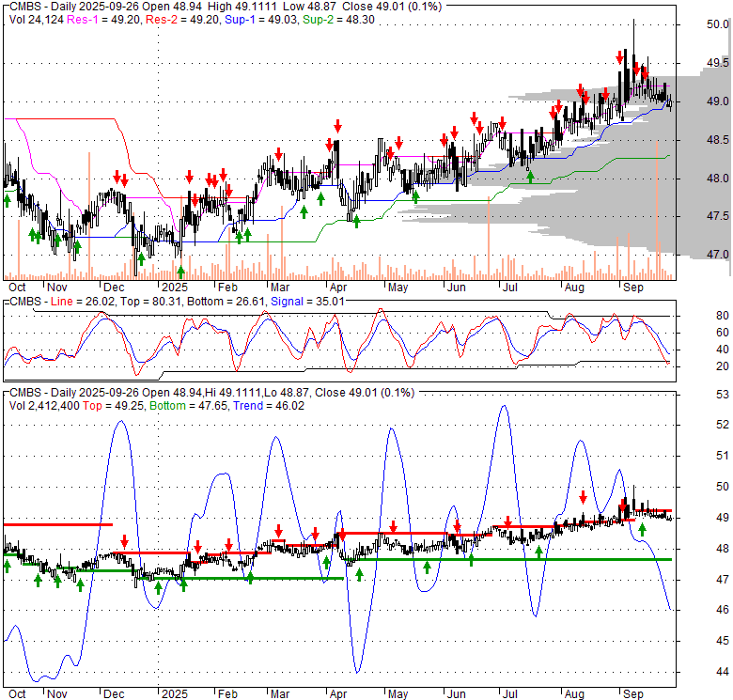The height and width of the screenshot is (700, 733).
Task: Click the 53 label on bottom chart axis
Action: (x=723, y=395)
